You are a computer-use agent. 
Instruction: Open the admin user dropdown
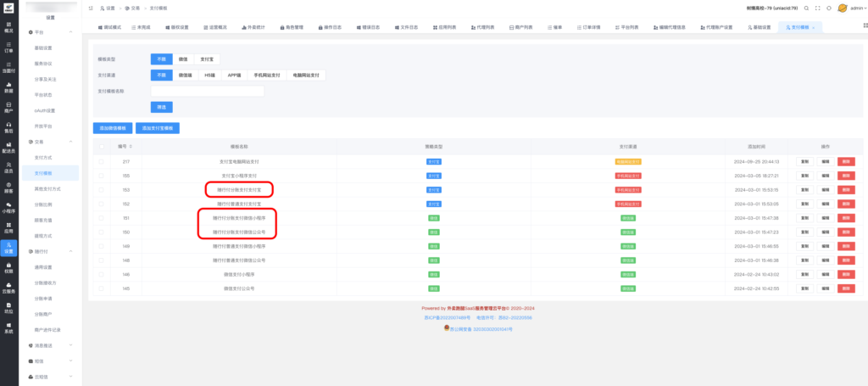(850, 8)
